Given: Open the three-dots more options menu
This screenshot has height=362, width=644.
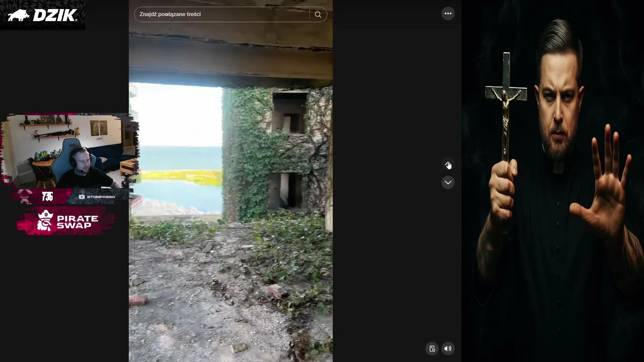Looking at the screenshot, I should click(x=448, y=14).
